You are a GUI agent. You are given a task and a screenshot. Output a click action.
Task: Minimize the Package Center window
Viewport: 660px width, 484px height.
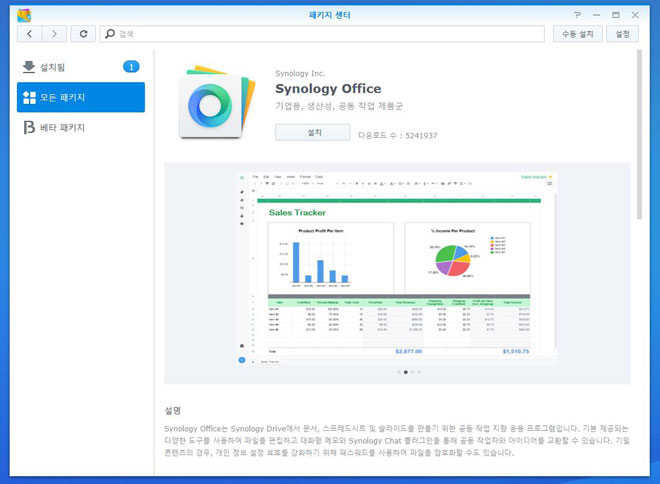596,15
